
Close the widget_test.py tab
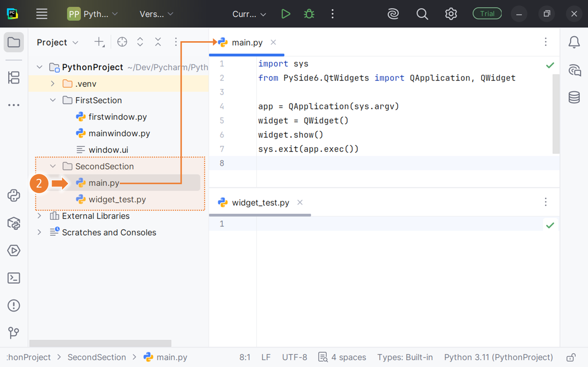tap(300, 202)
